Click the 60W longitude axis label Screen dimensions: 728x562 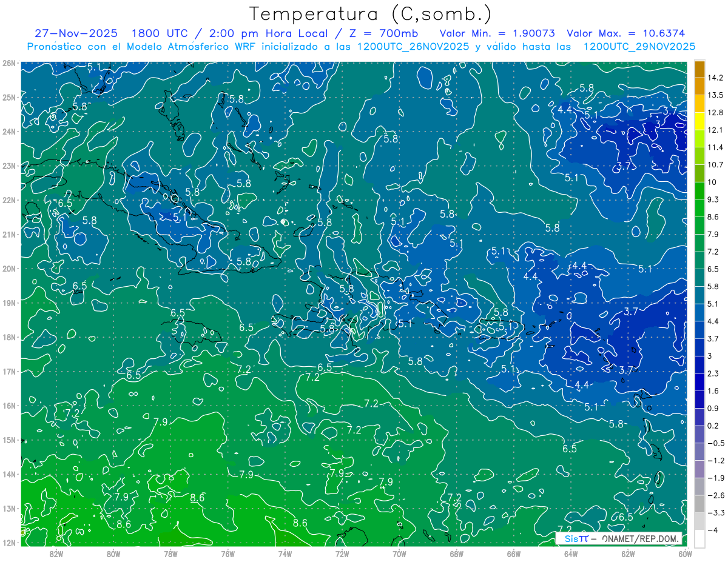(x=685, y=554)
